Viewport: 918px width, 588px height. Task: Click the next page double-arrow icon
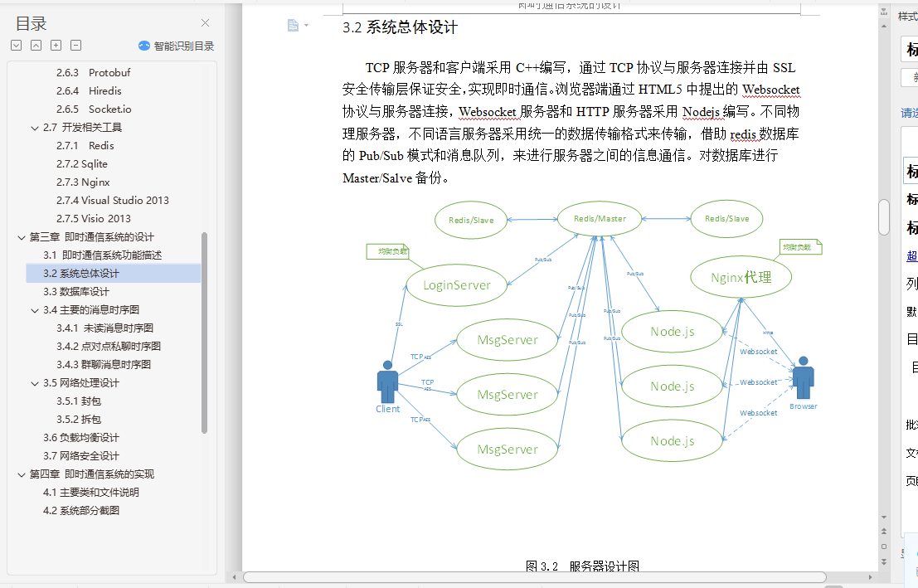pos(884,561)
